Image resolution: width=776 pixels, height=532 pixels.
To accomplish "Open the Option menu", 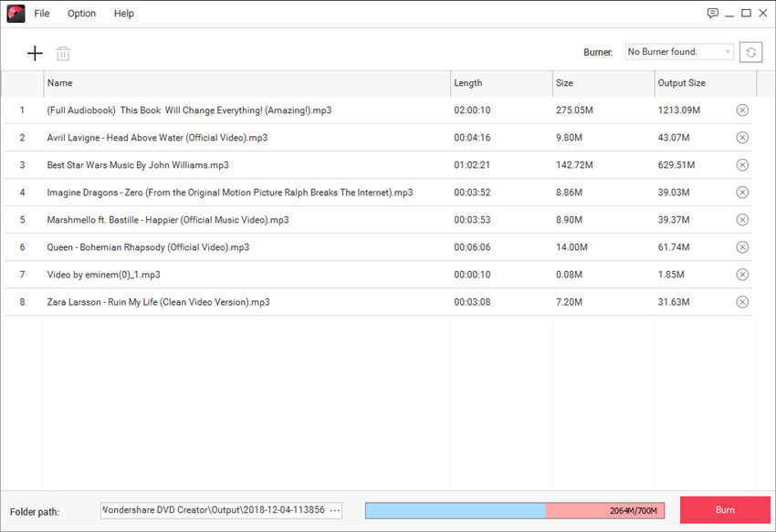I will [81, 14].
